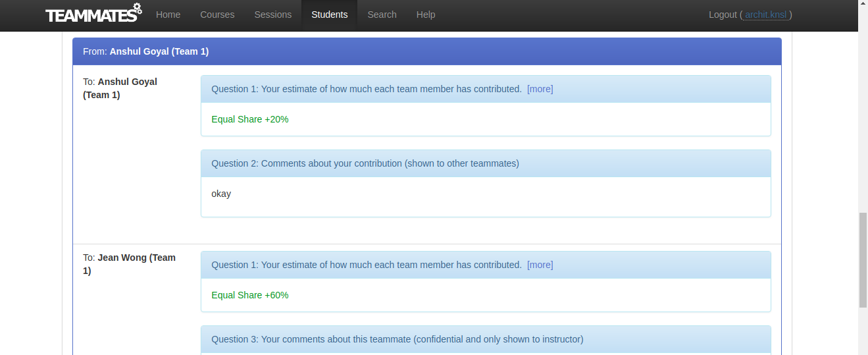Select the Equal Share +60% response

pyautogui.click(x=250, y=295)
